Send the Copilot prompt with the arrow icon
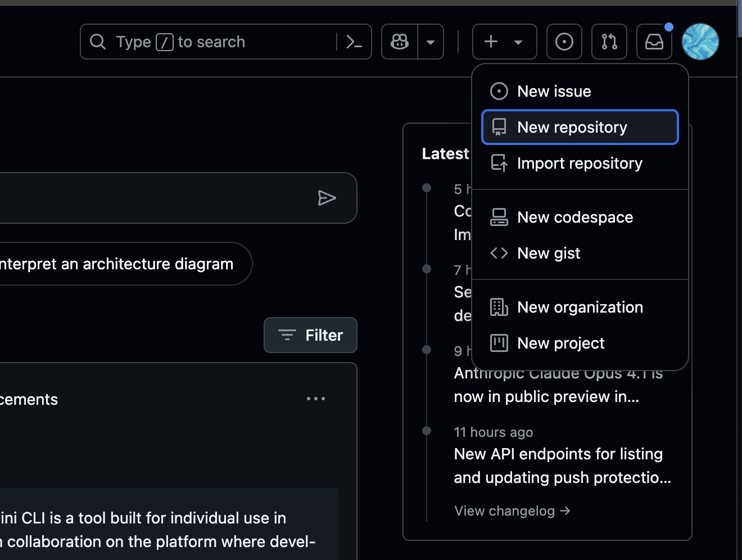This screenshot has width=742, height=560. click(328, 198)
